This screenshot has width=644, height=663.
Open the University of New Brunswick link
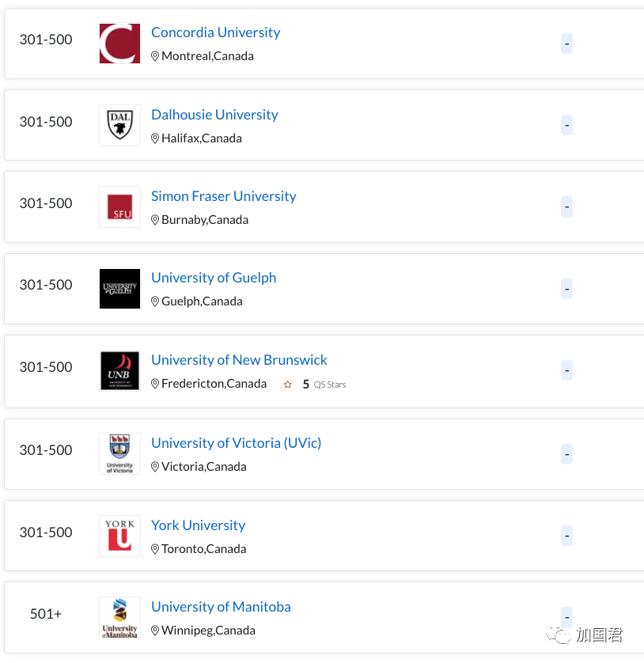239,360
